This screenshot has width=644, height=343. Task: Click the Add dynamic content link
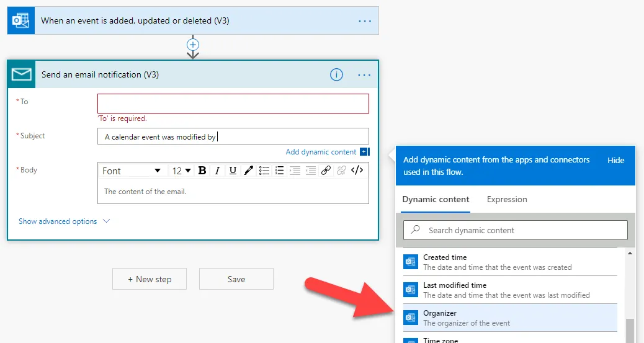[321, 152]
